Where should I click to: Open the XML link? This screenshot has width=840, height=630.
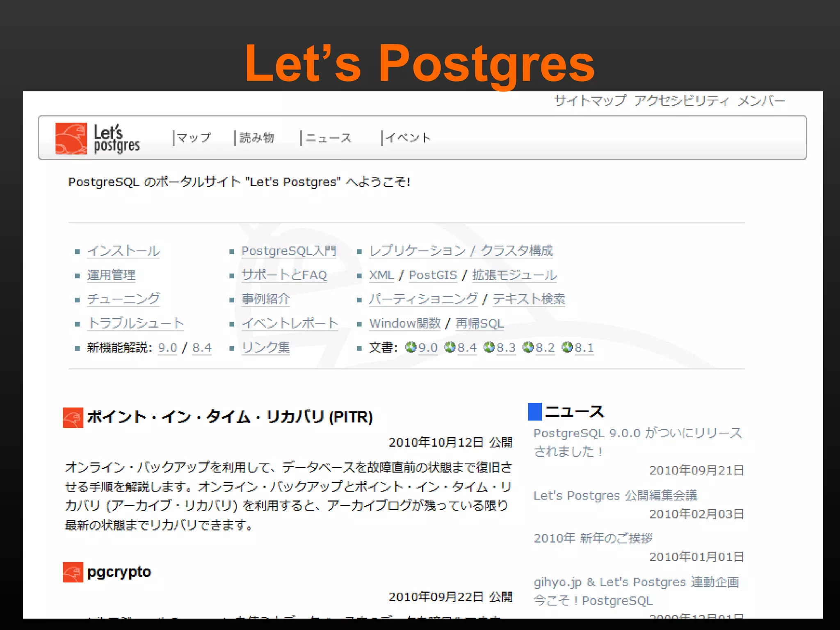(x=381, y=275)
